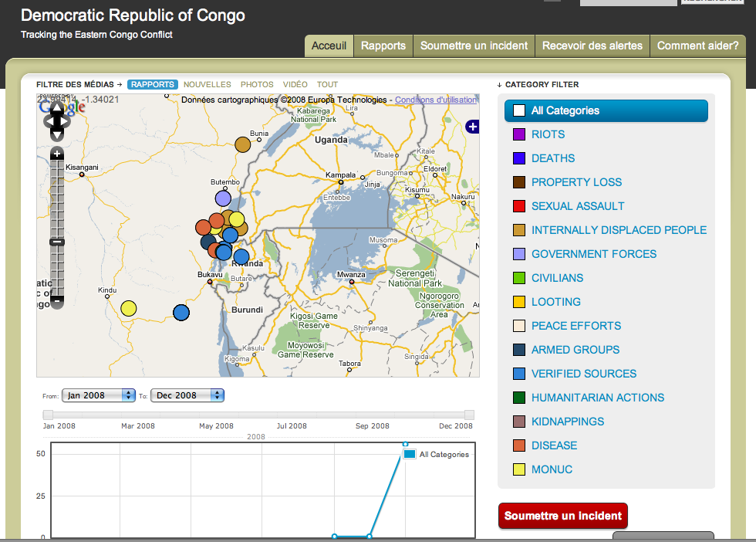Filter by VERIFIED SOURCES category
Viewport: 756px width, 542px height.
coord(583,374)
